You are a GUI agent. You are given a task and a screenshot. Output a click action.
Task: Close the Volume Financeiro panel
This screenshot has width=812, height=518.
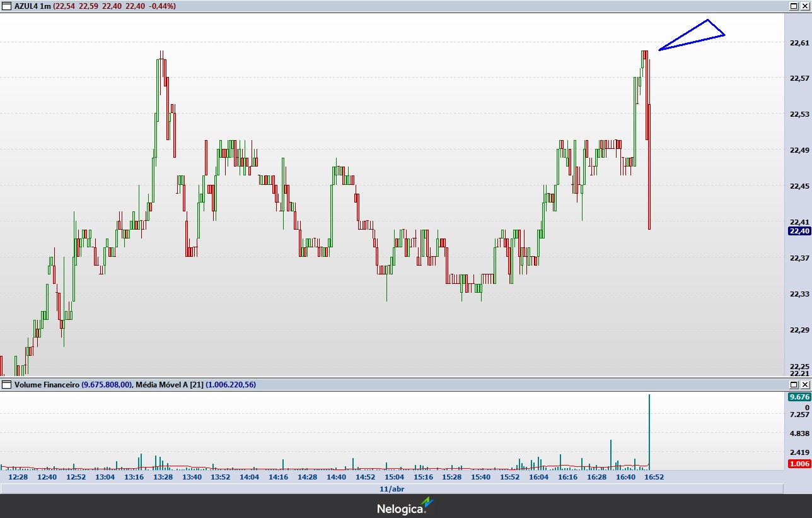[804, 384]
